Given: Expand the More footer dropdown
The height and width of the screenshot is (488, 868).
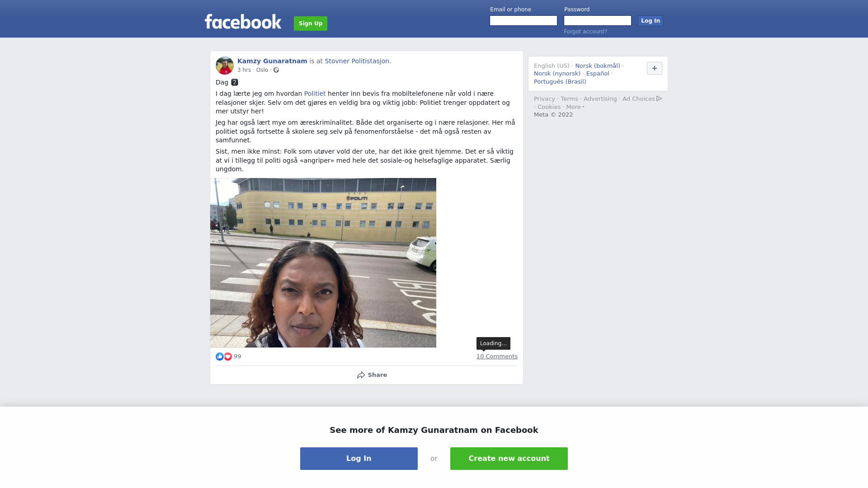Looking at the screenshot, I should tap(576, 107).
